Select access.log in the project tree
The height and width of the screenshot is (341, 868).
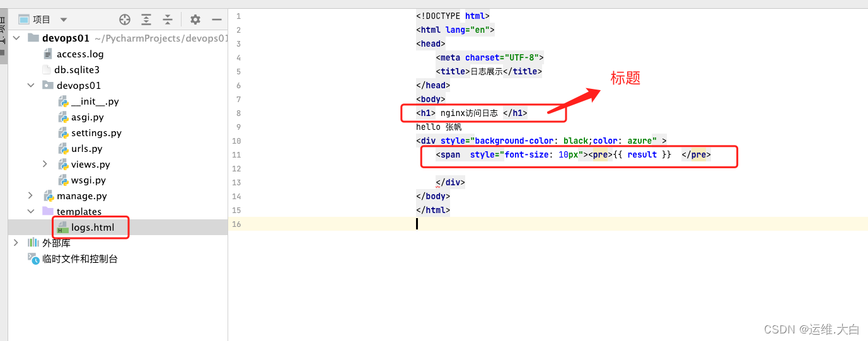coord(80,54)
